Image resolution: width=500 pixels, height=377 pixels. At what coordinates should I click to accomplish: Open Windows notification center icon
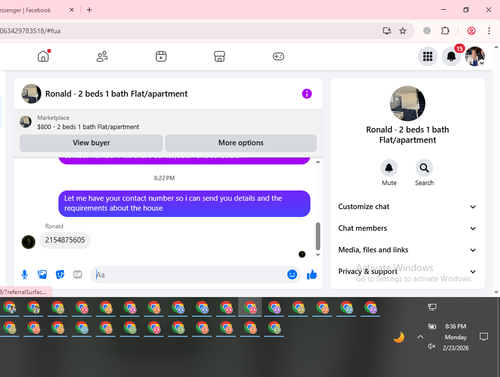tap(484, 337)
